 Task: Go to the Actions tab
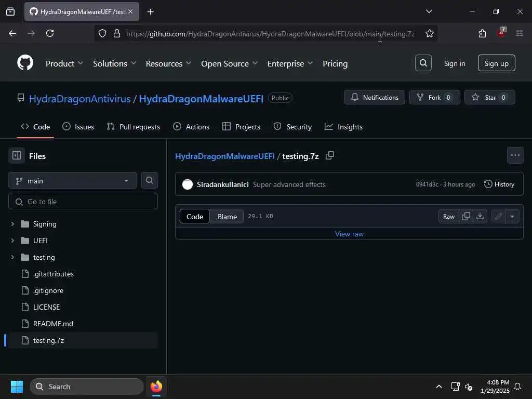(191, 127)
